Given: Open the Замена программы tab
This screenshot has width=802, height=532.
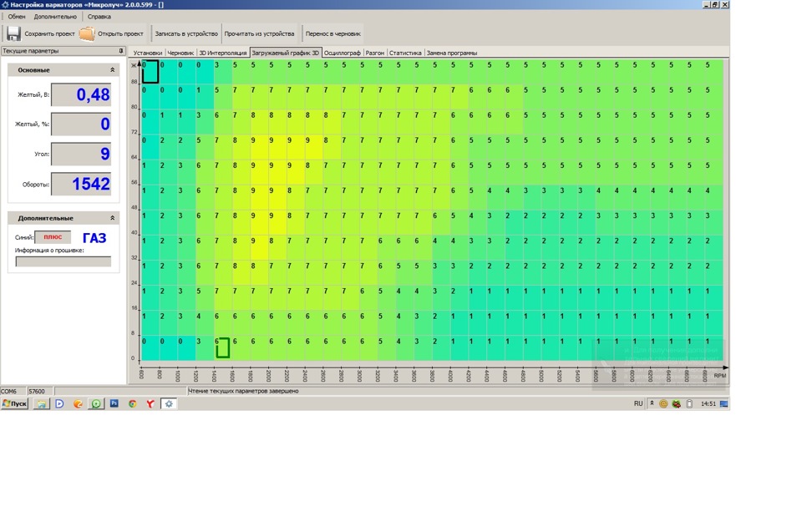Looking at the screenshot, I should pyautogui.click(x=452, y=53).
